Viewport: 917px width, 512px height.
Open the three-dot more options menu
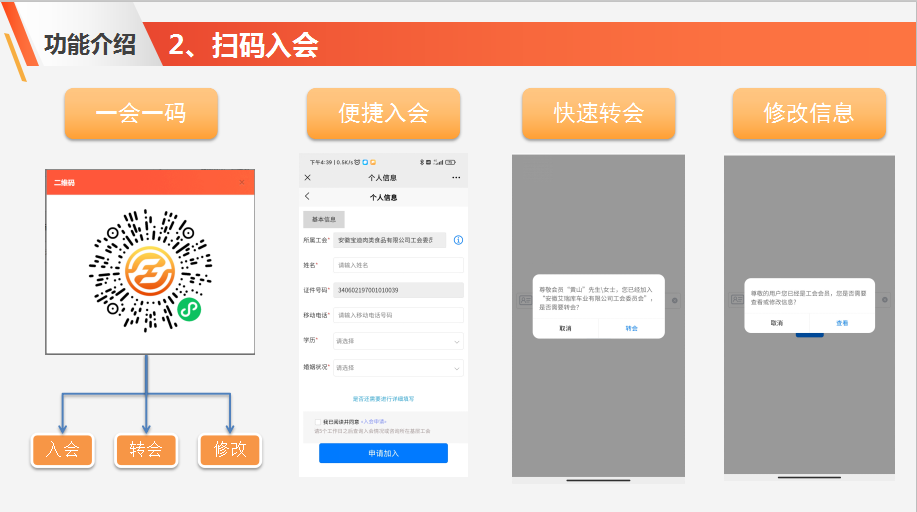(456, 177)
